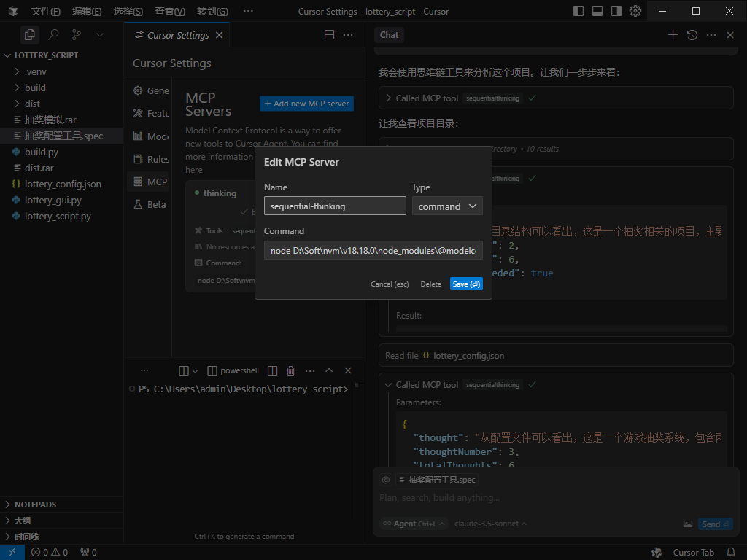
Task: Click the Delete button in the dialog
Action: coord(430,284)
